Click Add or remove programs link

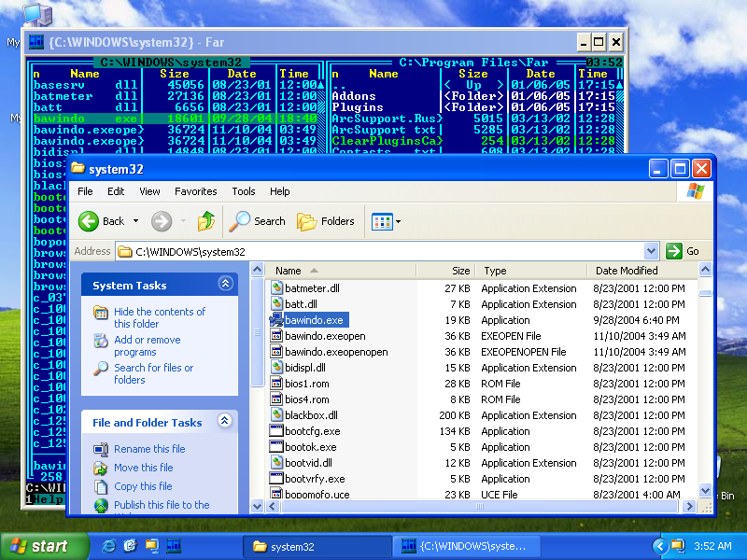[148, 345]
